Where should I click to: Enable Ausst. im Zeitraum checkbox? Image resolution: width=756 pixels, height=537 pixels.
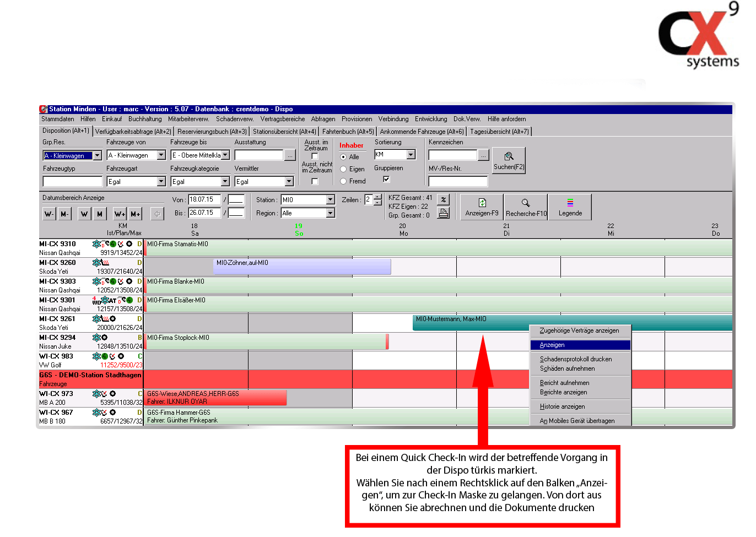(x=315, y=156)
